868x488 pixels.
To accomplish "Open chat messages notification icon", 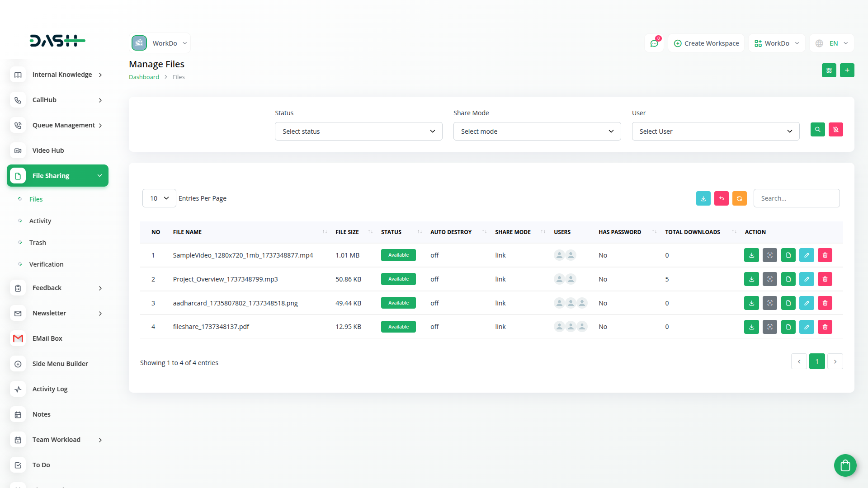I will [654, 43].
